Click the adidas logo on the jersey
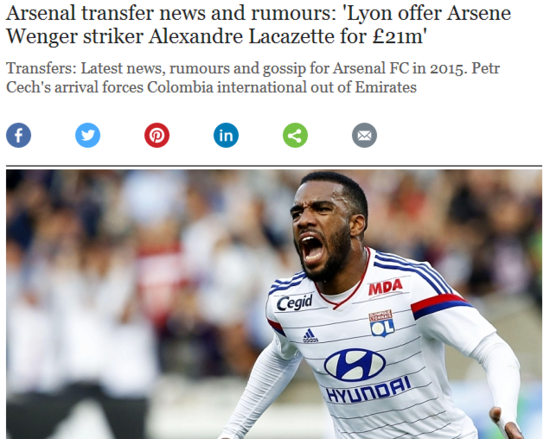The width and height of the screenshot is (550, 439). click(x=310, y=336)
